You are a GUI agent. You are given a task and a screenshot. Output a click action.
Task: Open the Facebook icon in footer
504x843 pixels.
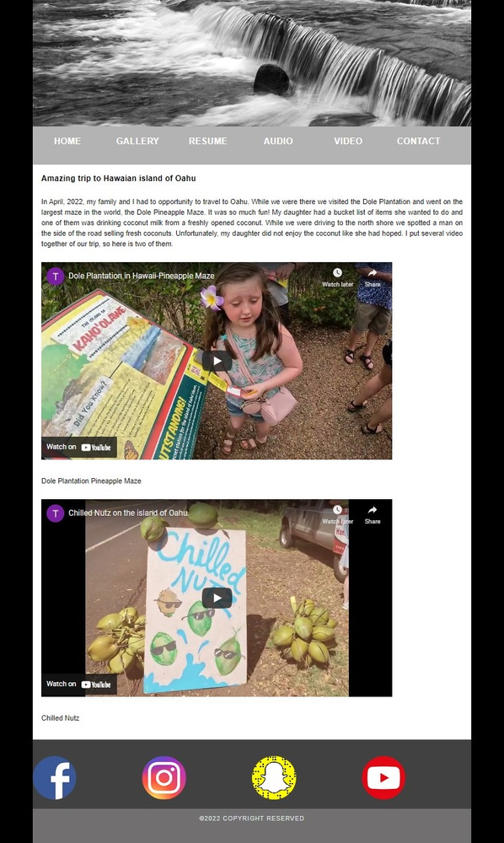54,777
